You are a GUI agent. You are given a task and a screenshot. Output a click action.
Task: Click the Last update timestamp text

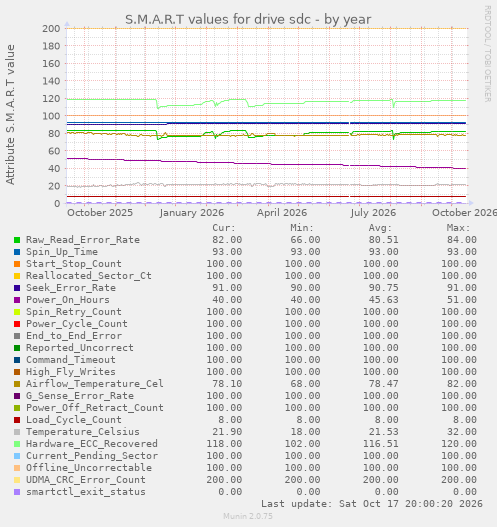coord(372,504)
